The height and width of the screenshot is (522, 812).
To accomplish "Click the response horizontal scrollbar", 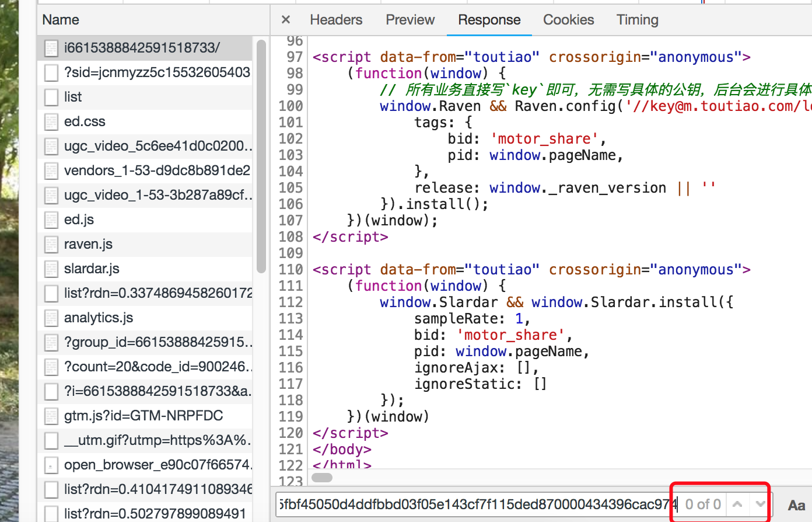I will click(x=322, y=477).
